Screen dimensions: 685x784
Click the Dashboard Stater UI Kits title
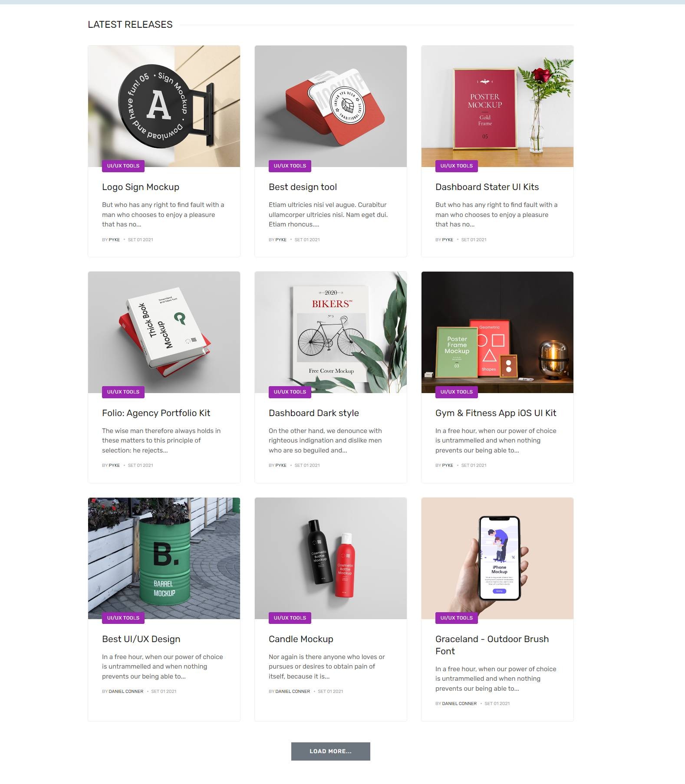[487, 187]
